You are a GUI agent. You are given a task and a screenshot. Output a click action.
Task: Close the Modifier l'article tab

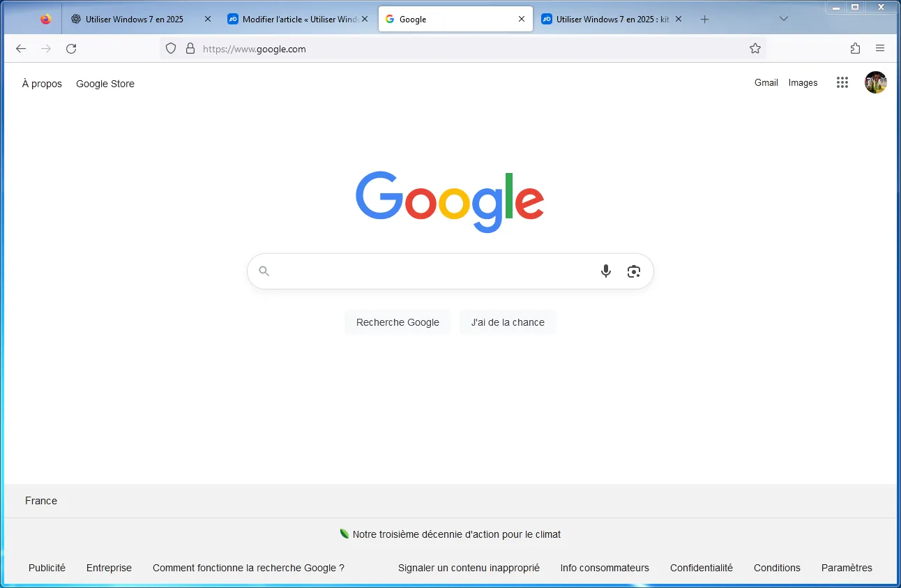[364, 20]
